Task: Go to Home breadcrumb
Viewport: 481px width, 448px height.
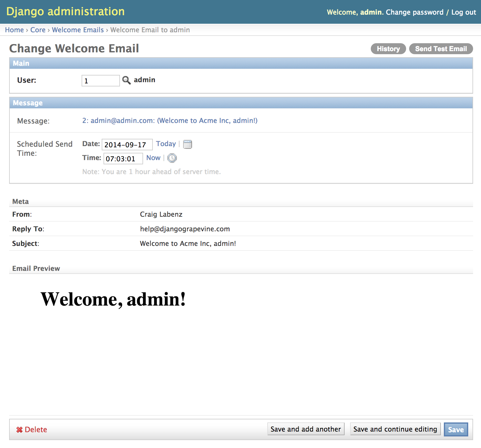Action: pyautogui.click(x=14, y=30)
